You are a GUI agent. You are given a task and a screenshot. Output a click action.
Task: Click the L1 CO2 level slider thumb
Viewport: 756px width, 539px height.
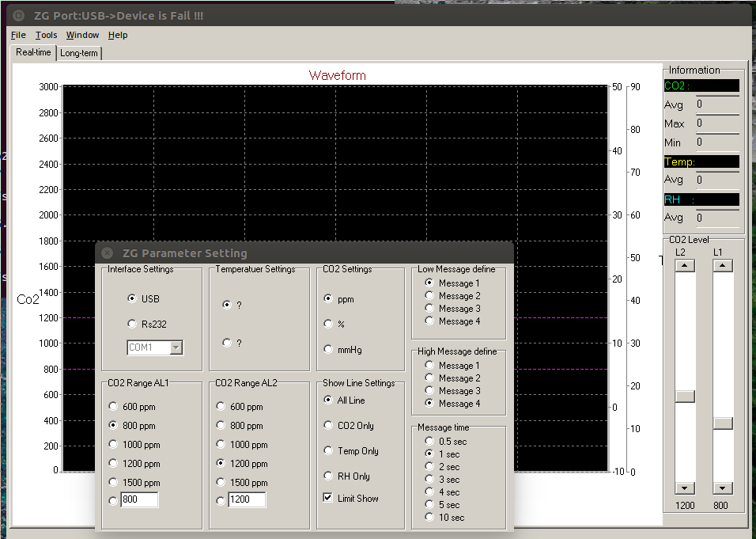pyautogui.click(x=723, y=423)
